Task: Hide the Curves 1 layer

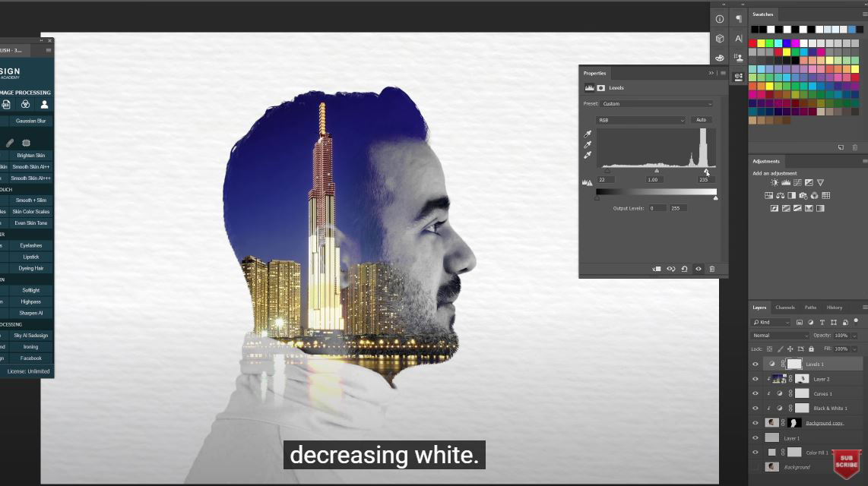Action: (x=756, y=393)
